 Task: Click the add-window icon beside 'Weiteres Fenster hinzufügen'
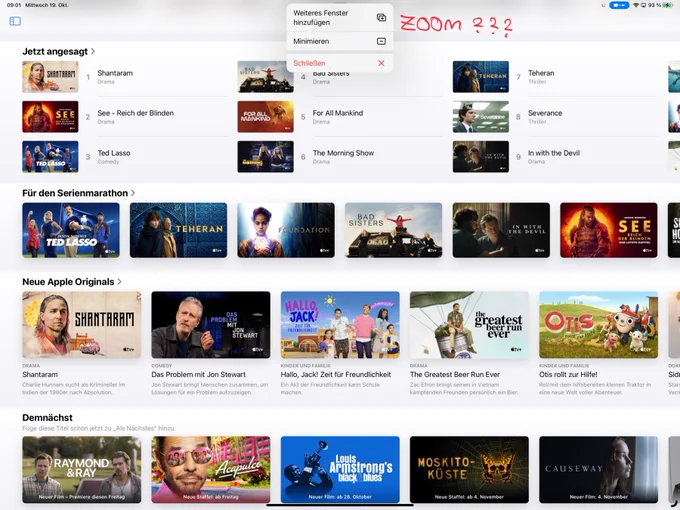point(381,17)
